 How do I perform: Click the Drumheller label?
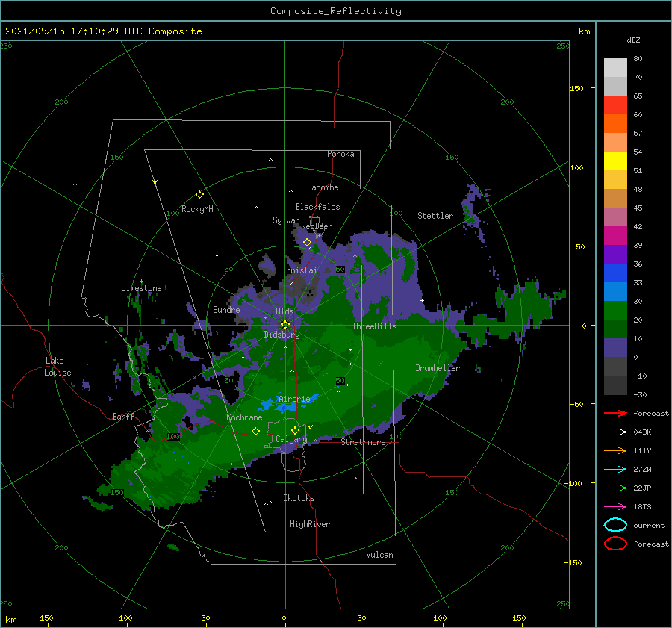(x=438, y=368)
